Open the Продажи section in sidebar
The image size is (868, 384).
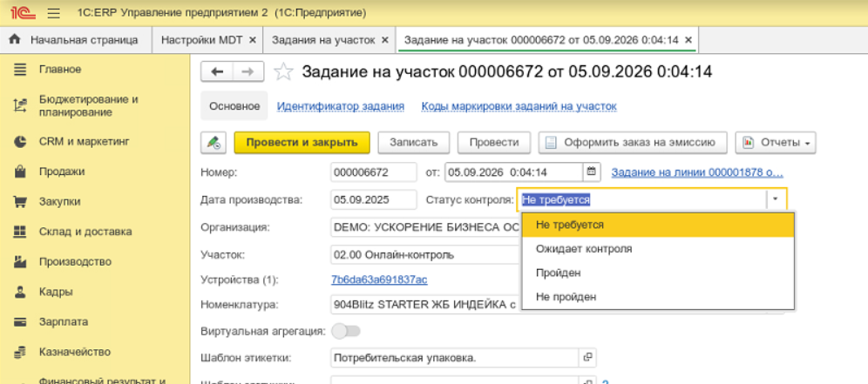pos(61,172)
